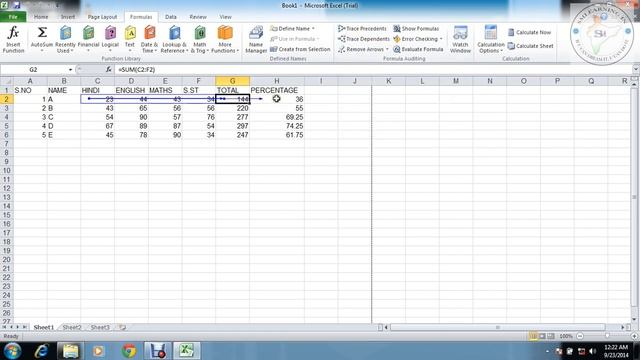Switch to Page Break Preview button
Viewport: 640px width, 360px height.
coord(551,336)
